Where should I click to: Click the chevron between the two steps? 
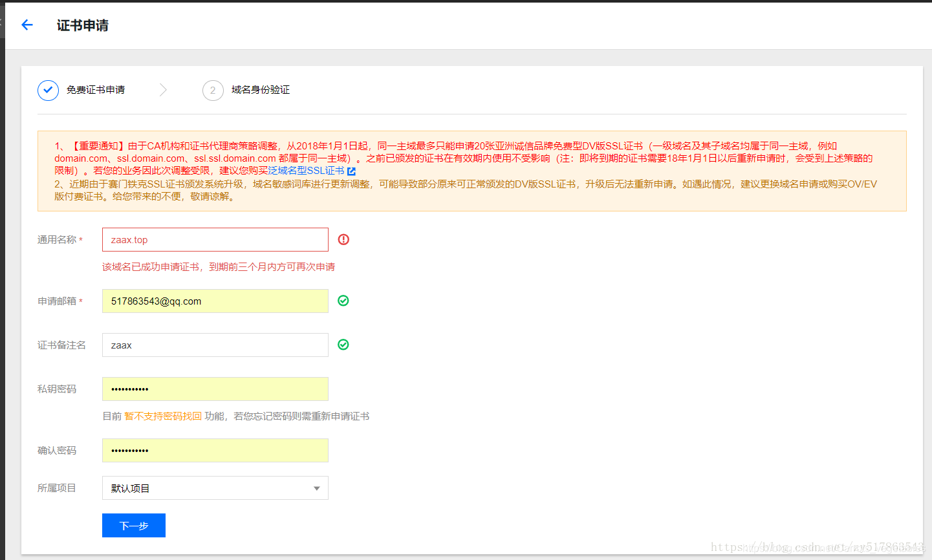click(x=163, y=90)
